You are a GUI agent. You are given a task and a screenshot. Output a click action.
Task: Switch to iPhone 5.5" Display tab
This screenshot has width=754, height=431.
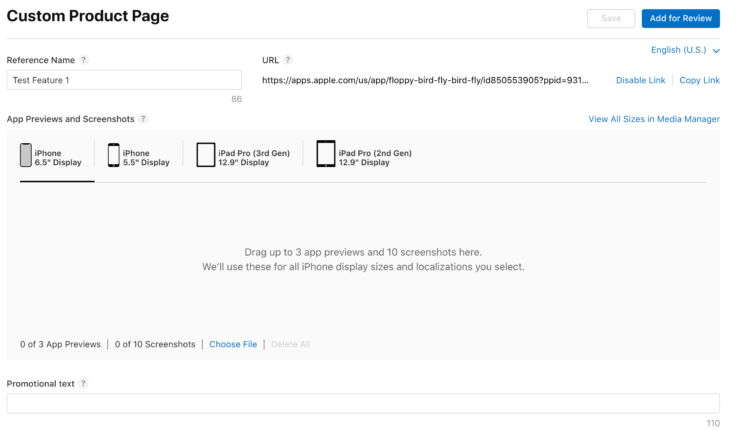[x=138, y=157]
